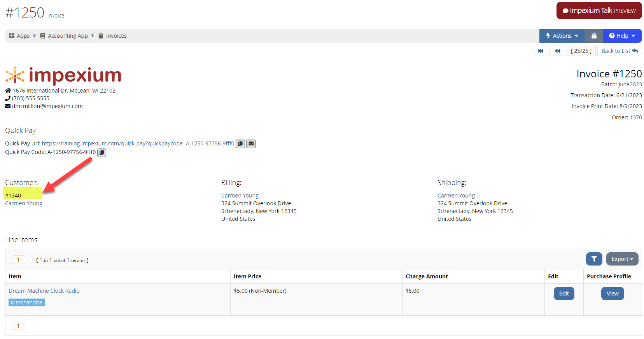Image resolution: width=644 pixels, height=339 pixels.
Task: Go to Accounting App breadcrumb
Action: (68, 36)
